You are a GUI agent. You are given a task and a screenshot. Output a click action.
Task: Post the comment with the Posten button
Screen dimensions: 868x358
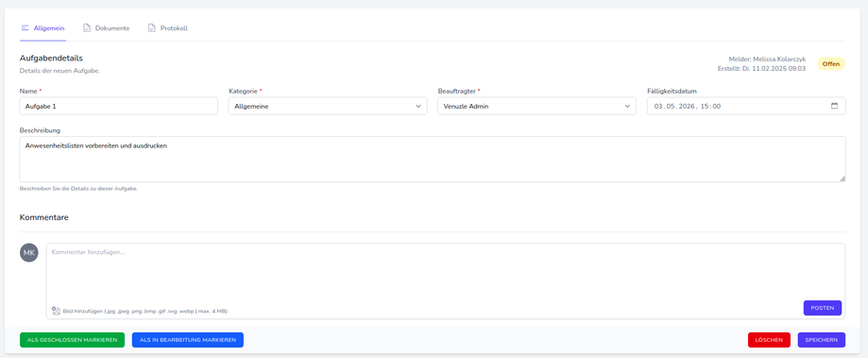pos(823,308)
